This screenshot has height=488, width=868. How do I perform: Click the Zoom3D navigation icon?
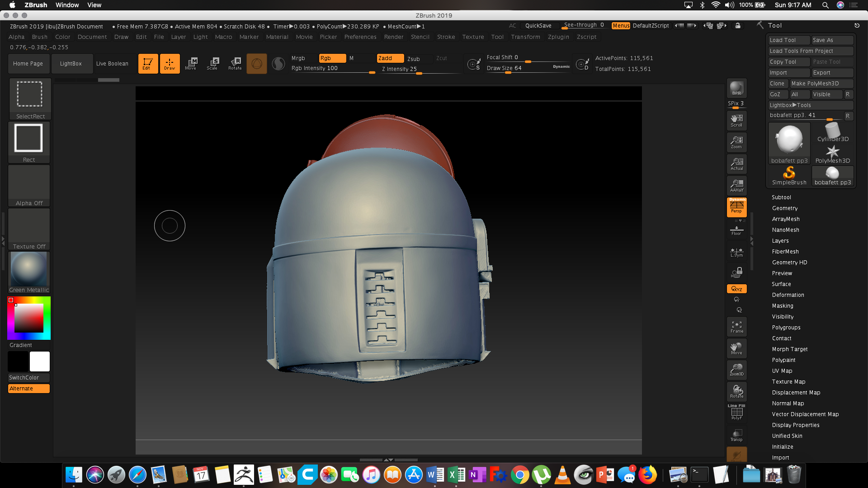pyautogui.click(x=736, y=370)
